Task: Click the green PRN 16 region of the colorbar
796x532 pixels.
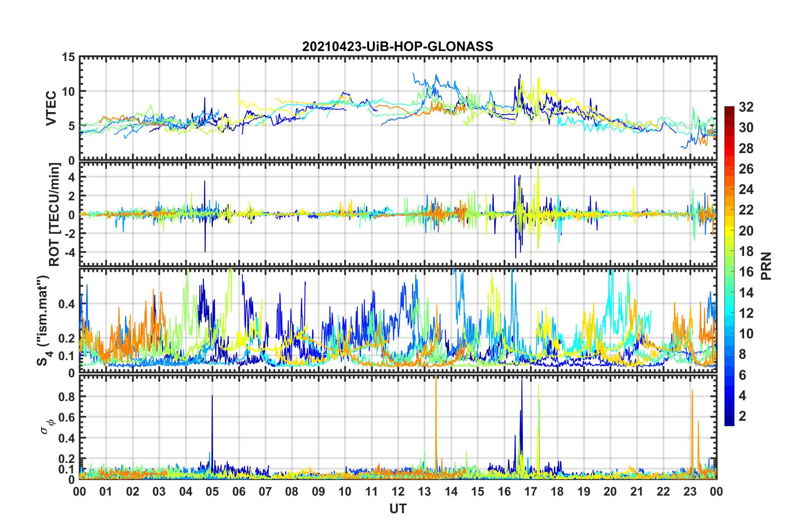Action: [729, 272]
